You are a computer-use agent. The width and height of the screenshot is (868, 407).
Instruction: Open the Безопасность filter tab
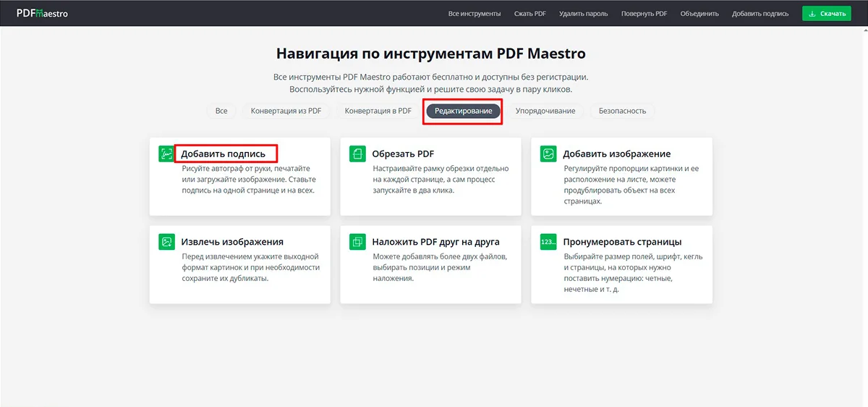click(x=622, y=111)
